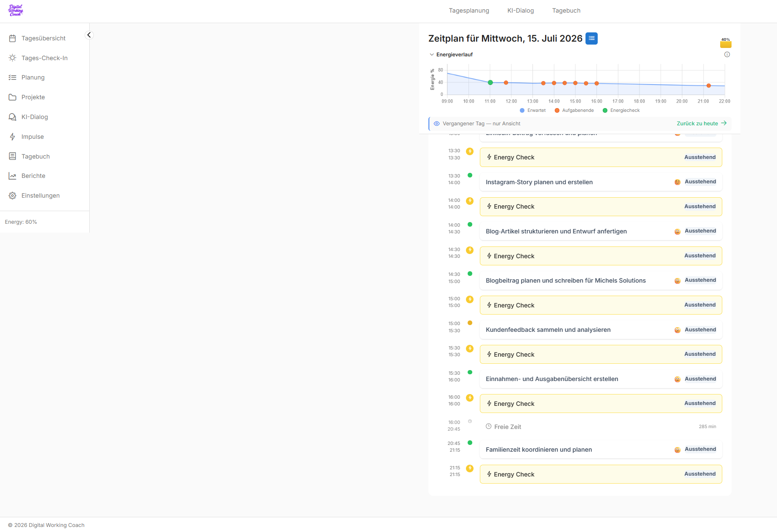Collapse the Energieverlauf section
Screen dimensions: 777x532
coord(451,55)
